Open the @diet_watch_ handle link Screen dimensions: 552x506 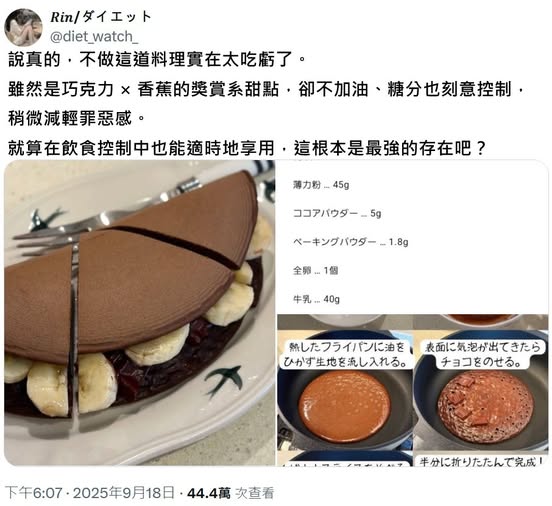pyautogui.click(x=94, y=36)
